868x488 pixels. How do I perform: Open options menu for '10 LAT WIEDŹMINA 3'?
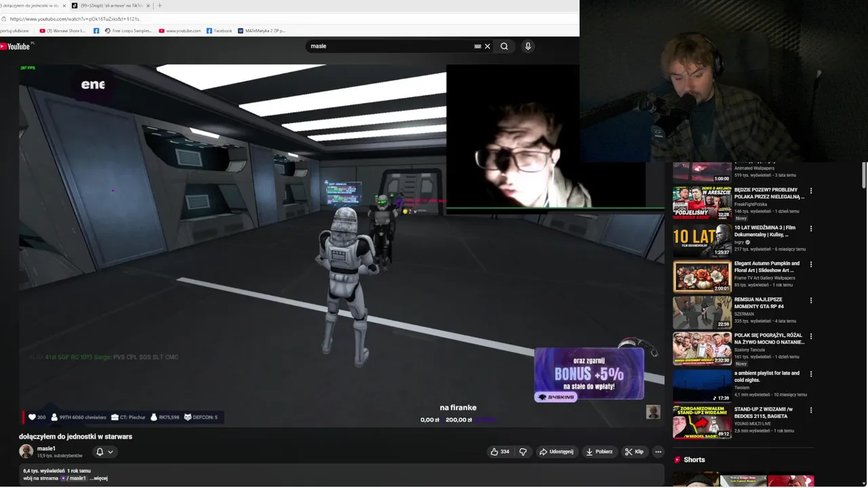(810, 228)
